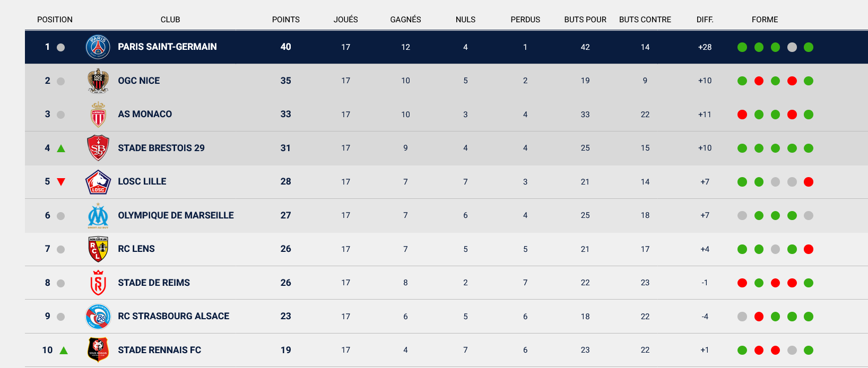Click Lille's last red form dot
This screenshot has width=868, height=368.
pyautogui.click(x=809, y=182)
